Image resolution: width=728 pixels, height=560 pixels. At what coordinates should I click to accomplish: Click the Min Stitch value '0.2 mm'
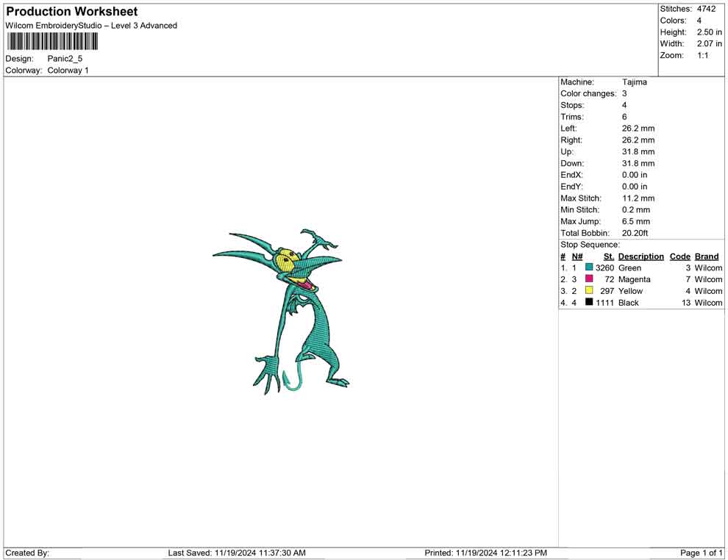(636, 209)
